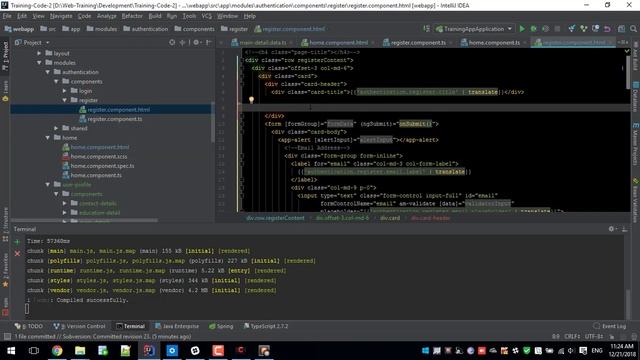This screenshot has height=360, width=640.
Task: Toggle the file read-only lock icon in the status bar
Action: (x=611, y=336)
